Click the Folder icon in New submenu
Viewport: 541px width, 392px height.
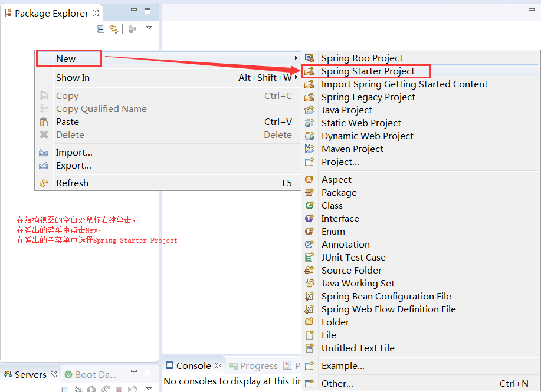coord(310,322)
